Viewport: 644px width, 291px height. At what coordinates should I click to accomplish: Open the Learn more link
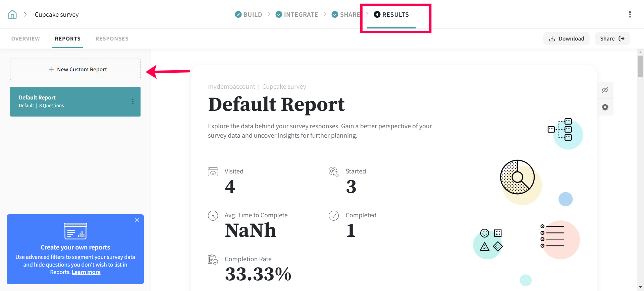point(86,272)
